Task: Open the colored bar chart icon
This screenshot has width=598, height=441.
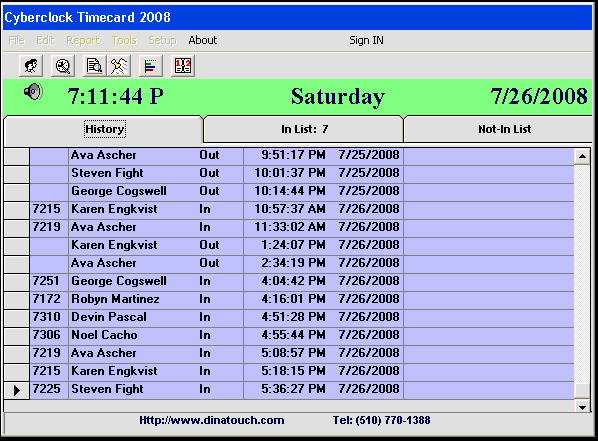Action: (151, 66)
